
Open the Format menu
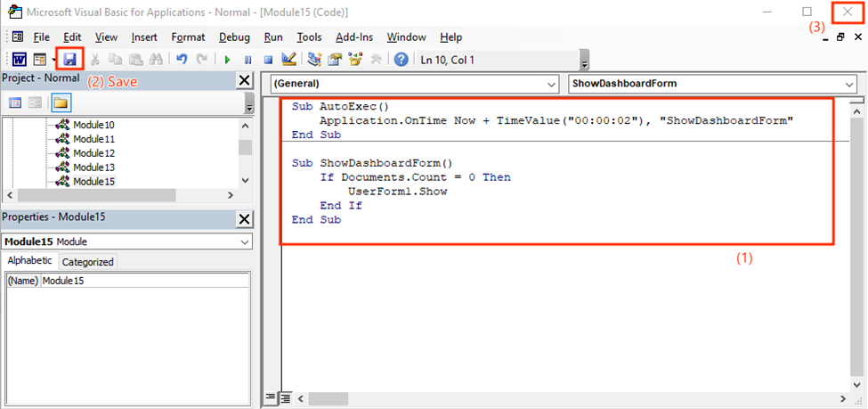pyautogui.click(x=188, y=37)
